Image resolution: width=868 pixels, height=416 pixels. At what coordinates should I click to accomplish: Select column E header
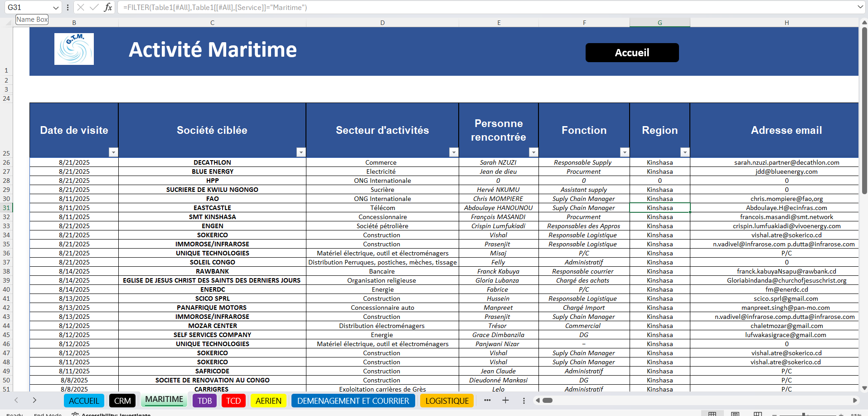pos(499,23)
